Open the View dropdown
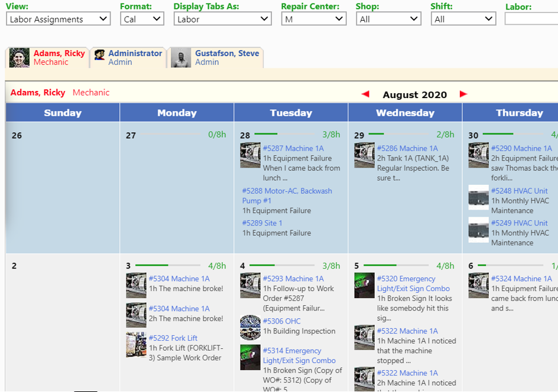This screenshot has height=392, width=558. click(58, 18)
